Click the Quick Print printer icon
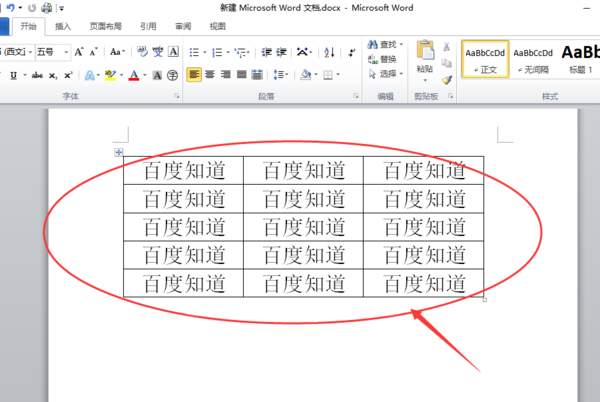Screen dimensions: 600x402 (x=47, y=8)
